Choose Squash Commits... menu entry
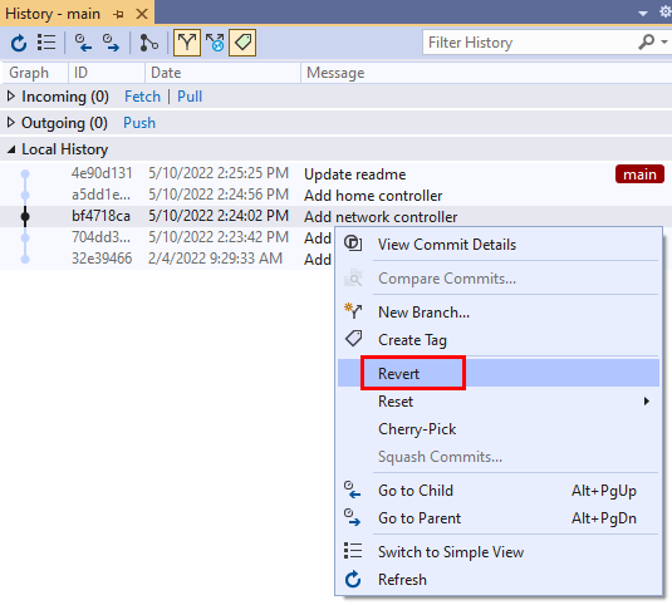Viewport: 672px width, 605px height. click(x=498, y=457)
